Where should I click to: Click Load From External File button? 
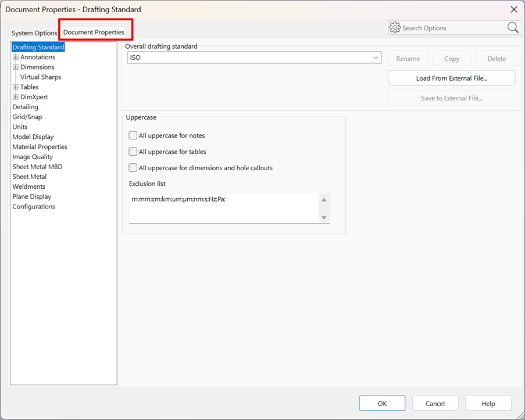point(452,78)
